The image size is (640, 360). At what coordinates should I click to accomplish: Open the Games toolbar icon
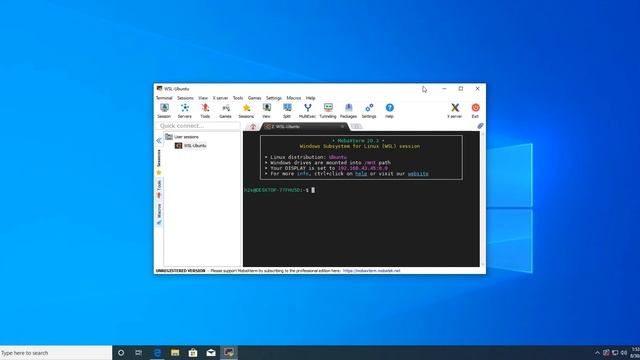(x=225, y=111)
